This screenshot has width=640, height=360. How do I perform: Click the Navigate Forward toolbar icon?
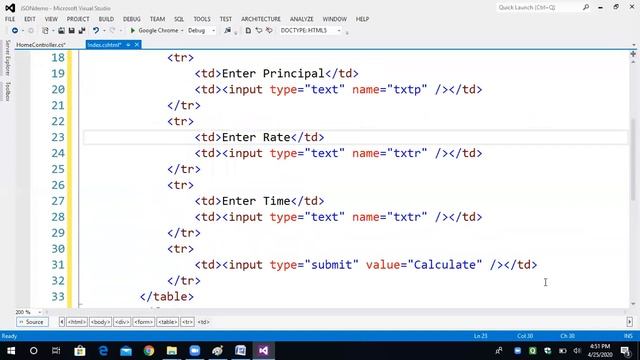coord(31,31)
